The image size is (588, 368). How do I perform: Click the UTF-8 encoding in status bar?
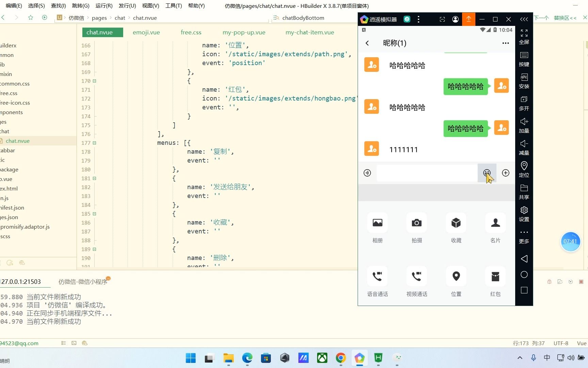[x=561, y=343]
